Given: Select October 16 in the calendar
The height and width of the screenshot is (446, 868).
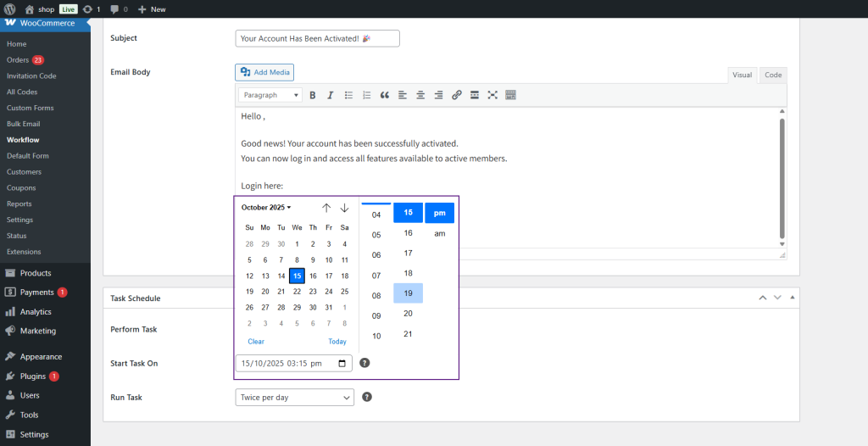Looking at the screenshot, I should [x=313, y=276].
